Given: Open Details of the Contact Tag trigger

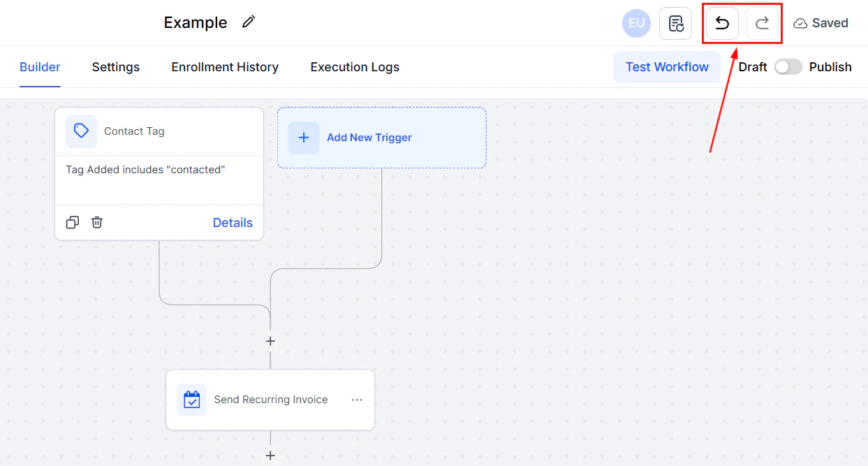Looking at the screenshot, I should point(233,222).
